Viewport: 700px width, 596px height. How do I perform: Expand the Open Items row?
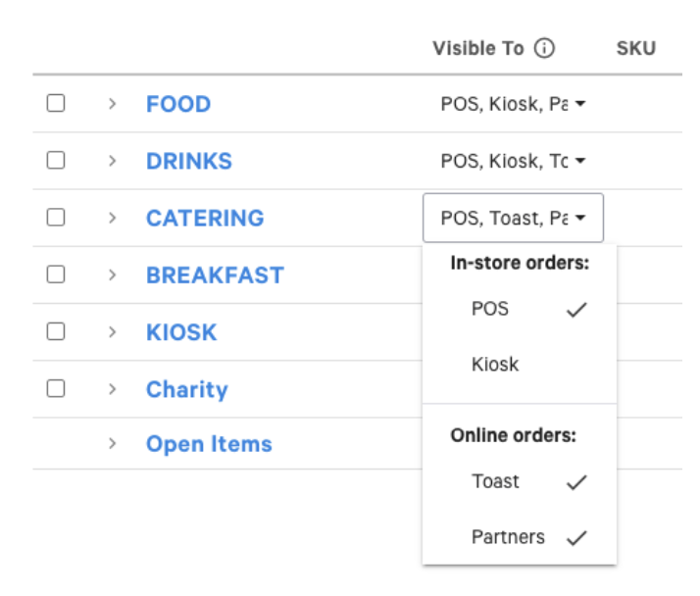coord(112,444)
